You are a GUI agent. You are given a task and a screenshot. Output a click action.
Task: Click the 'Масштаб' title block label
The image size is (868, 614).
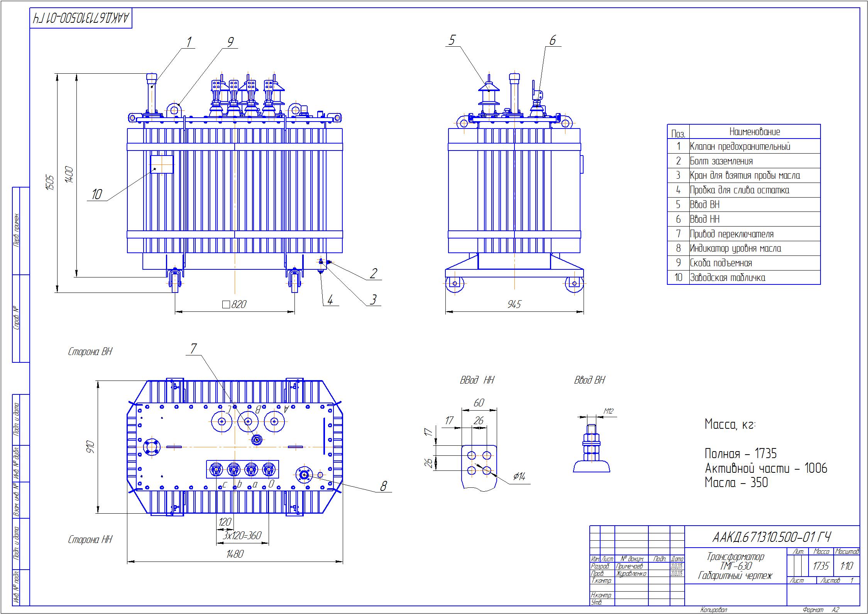pyautogui.click(x=847, y=552)
